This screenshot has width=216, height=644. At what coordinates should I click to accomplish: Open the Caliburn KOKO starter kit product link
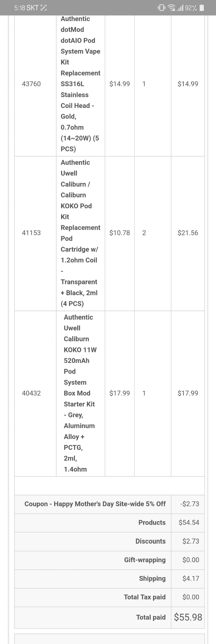point(80,393)
